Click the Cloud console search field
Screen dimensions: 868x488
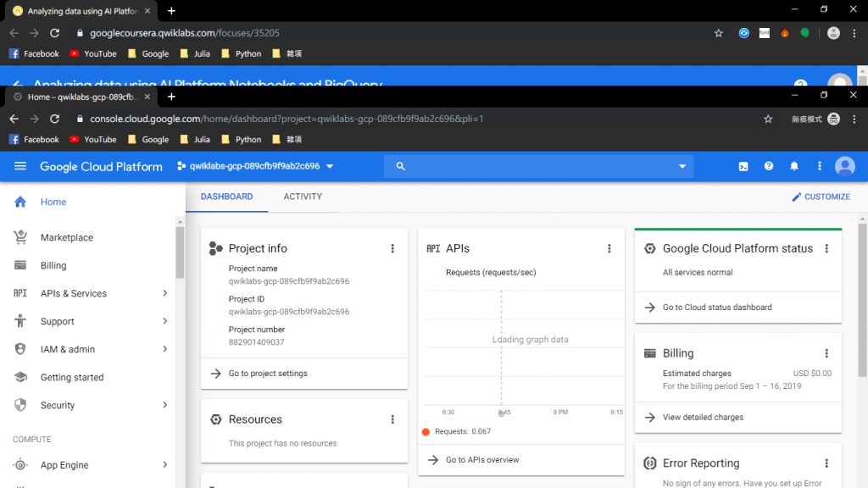(x=538, y=166)
